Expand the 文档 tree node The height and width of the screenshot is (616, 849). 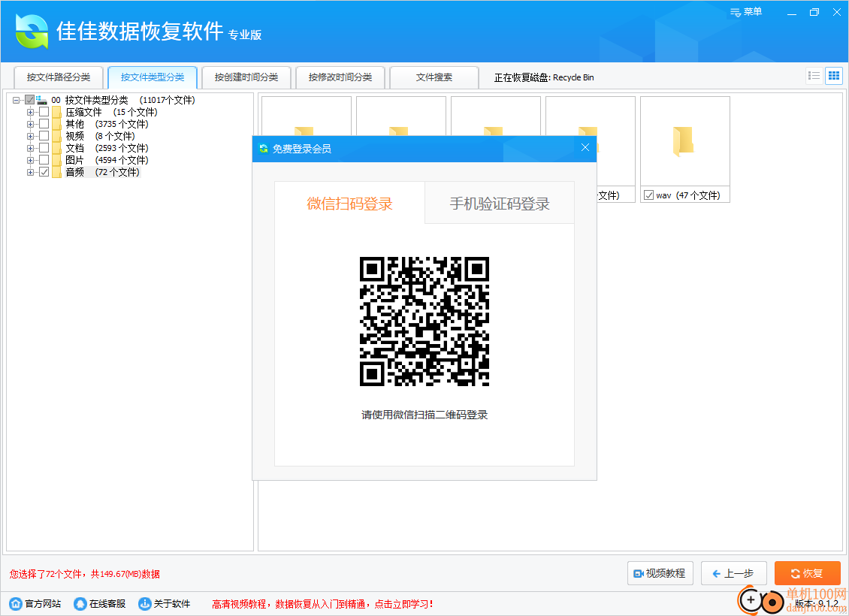[30, 148]
